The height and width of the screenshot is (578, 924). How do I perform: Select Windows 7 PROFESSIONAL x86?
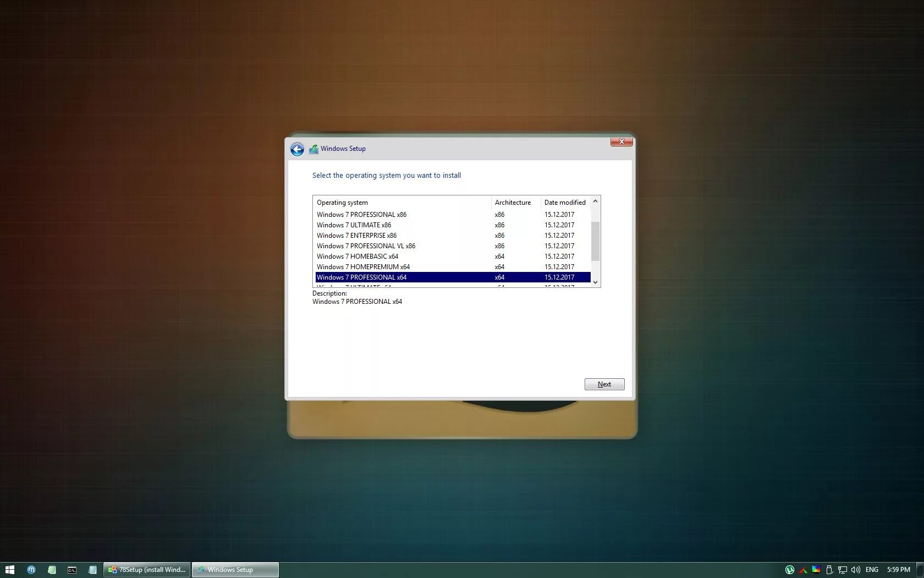[x=453, y=215]
